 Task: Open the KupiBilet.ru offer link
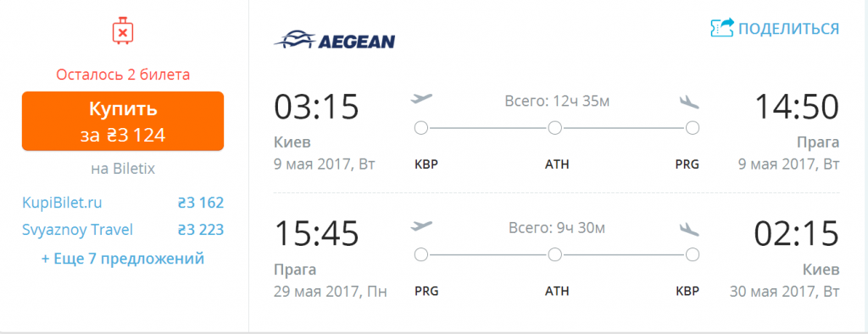pos(62,203)
